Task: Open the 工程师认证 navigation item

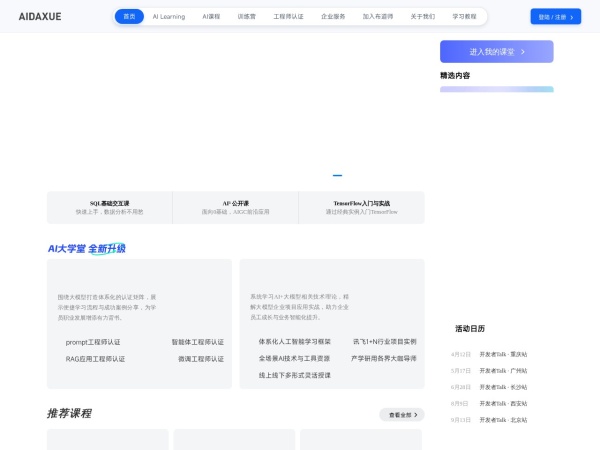Action: tap(288, 16)
